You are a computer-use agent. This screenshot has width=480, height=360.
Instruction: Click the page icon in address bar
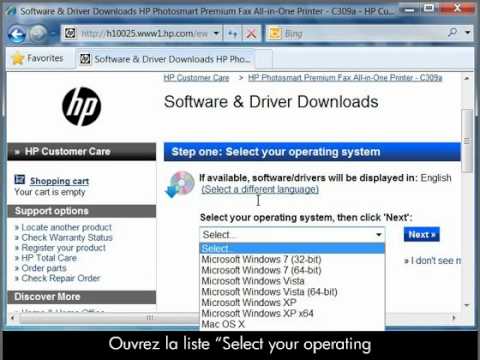point(70,33)
